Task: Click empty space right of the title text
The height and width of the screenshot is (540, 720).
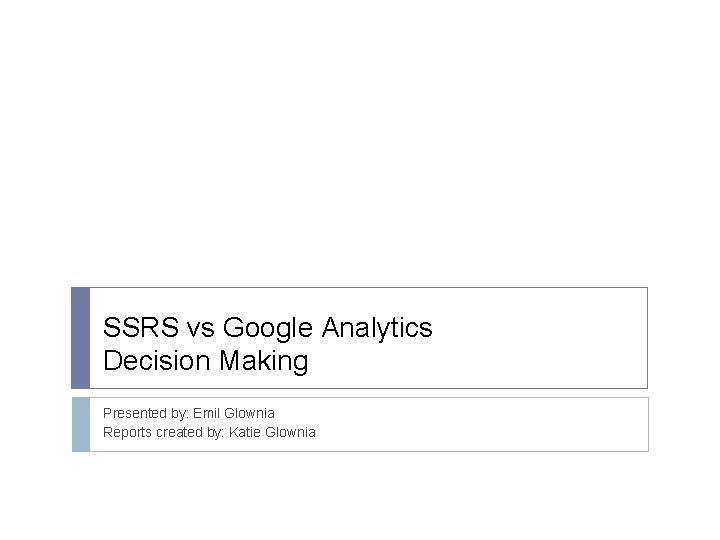Action: pyautogui.click(x=540, y=338)
